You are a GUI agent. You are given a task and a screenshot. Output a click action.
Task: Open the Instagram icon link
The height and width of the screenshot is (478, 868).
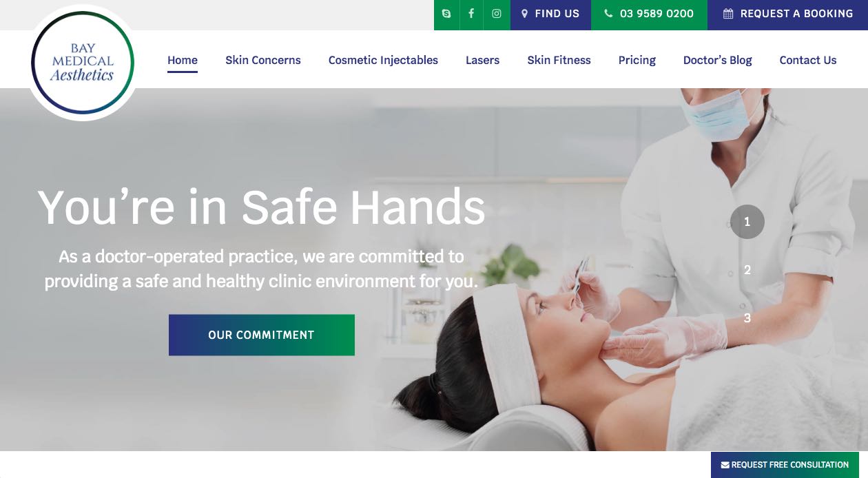[496, 14]
